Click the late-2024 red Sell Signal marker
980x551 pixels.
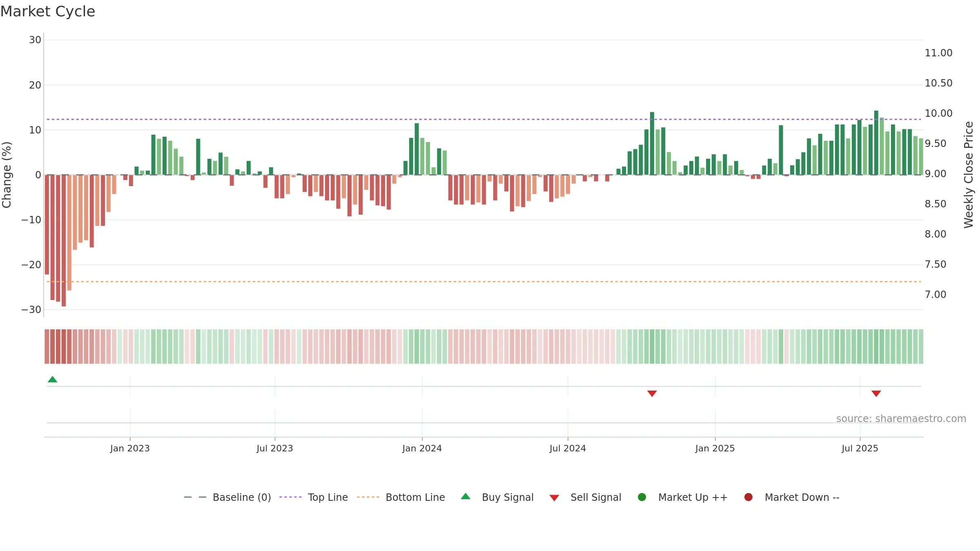[x=652, y=393]
